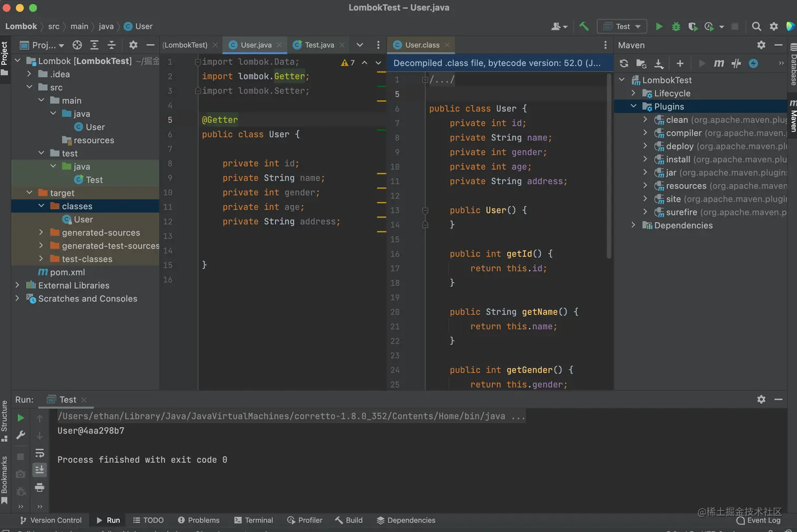Run the Test configuration with green play

tap(659, 26)
